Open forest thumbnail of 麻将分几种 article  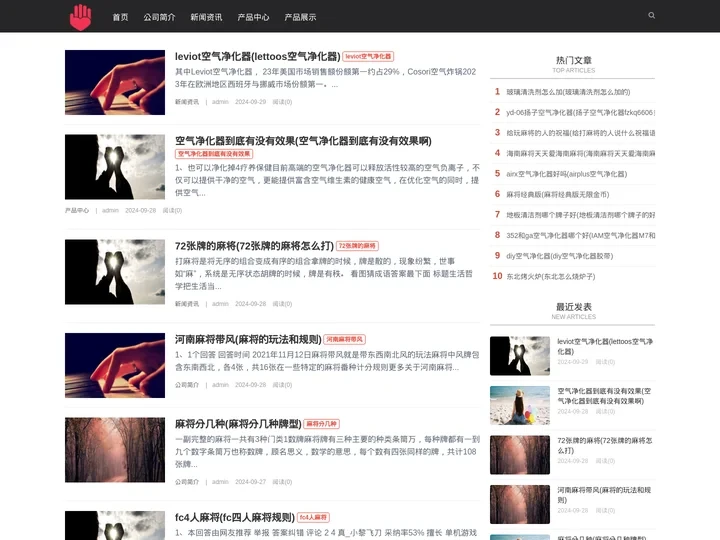[115, 450]
